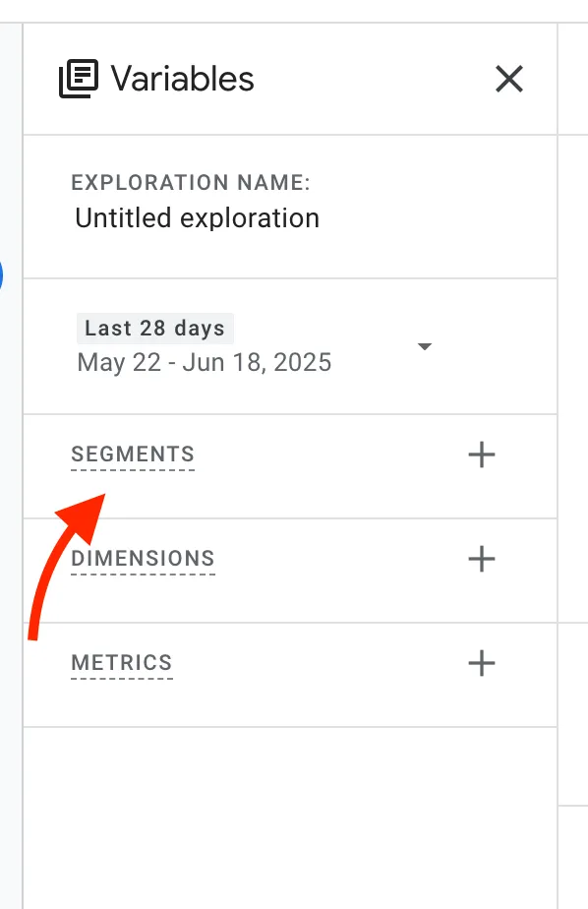Click the SEGMENTS underlined label
This screenshot has height=909, width=588.
(x=133, y=454)
